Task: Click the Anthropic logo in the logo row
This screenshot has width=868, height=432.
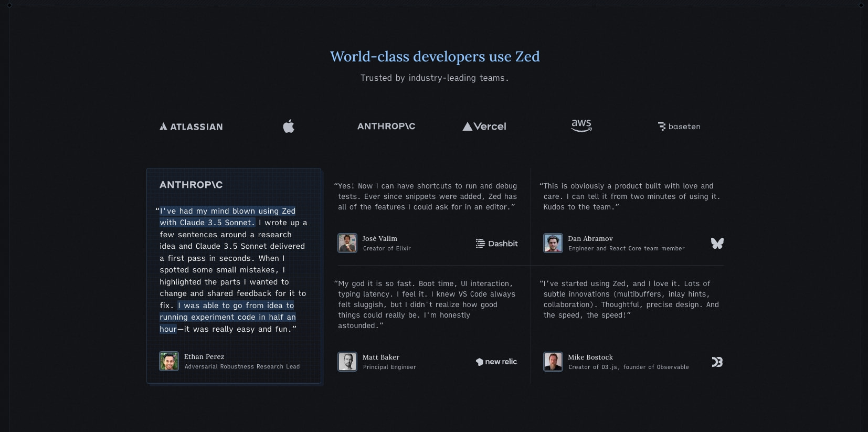Action: (386, 126)
